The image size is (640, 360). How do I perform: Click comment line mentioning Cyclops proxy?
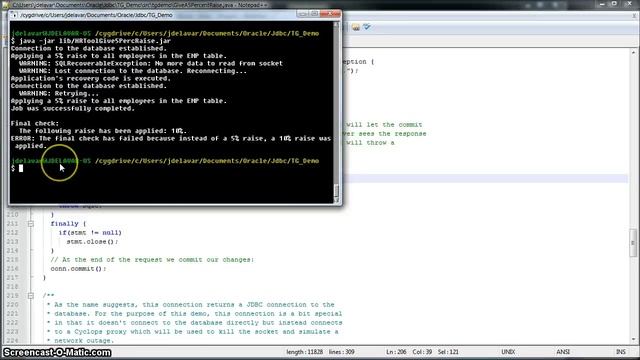(192, 331)
